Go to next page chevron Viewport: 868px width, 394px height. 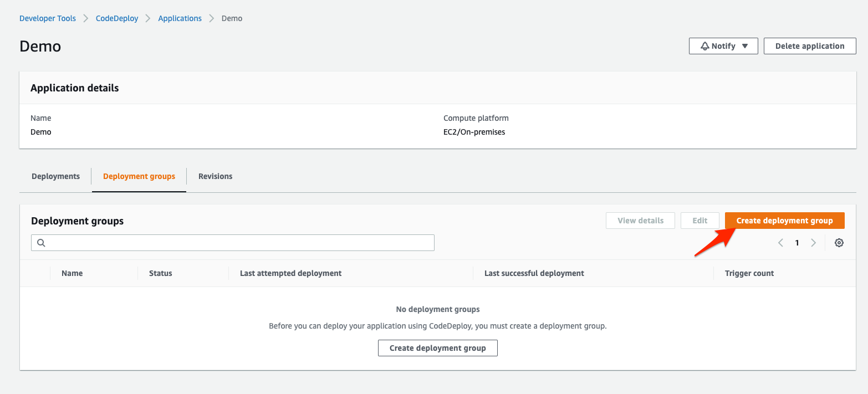pos(813,243)
